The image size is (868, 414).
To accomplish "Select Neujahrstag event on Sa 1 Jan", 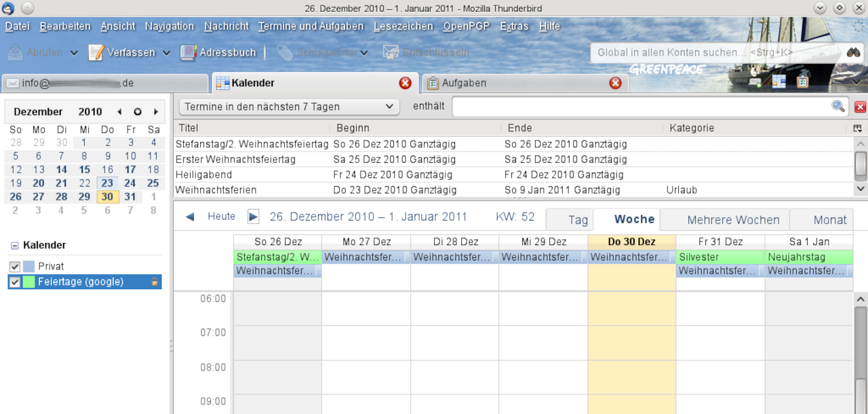I will pos(809,257).
